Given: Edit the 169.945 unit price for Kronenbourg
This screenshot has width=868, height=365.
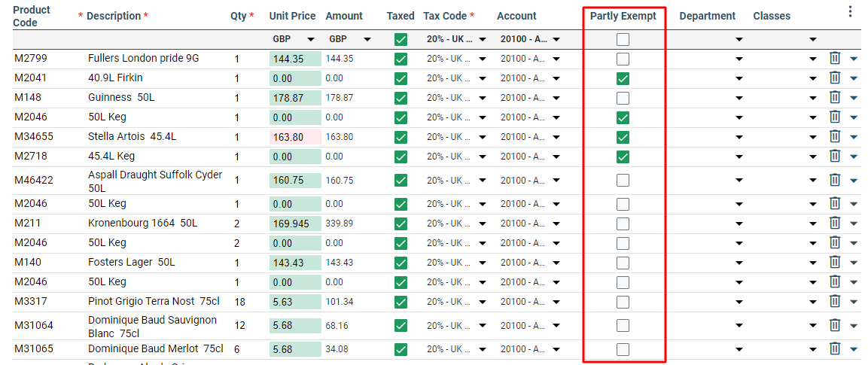Looking at the screenshot, I should pos(295,224).
